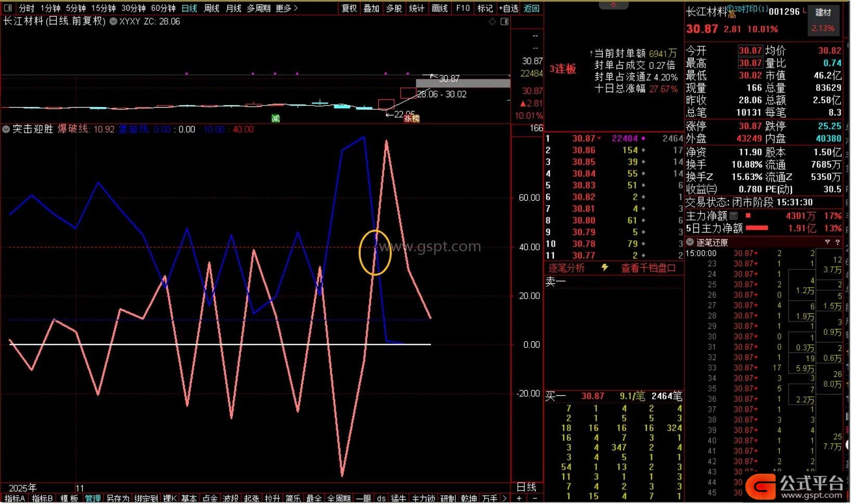Image resolution: width=852 pixels, height=504 pixels.
Task: Click the +自选 button to add favorite
Action: point(508,8)
